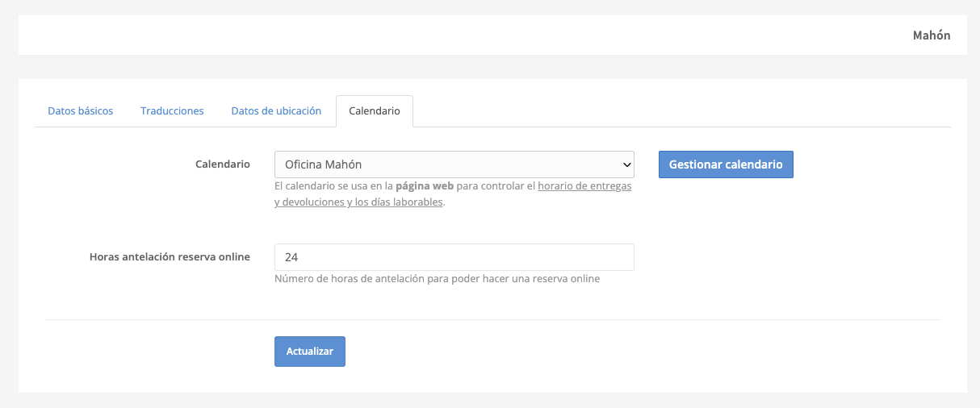This screenshot has height=408, width=980.
Task: Click the Horas antelación reserva online label
Action: (x=170, y=257)
